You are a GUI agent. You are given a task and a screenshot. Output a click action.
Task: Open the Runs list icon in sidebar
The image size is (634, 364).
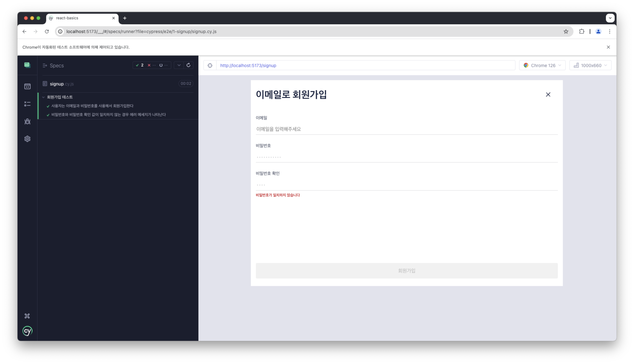pos(27,104)
